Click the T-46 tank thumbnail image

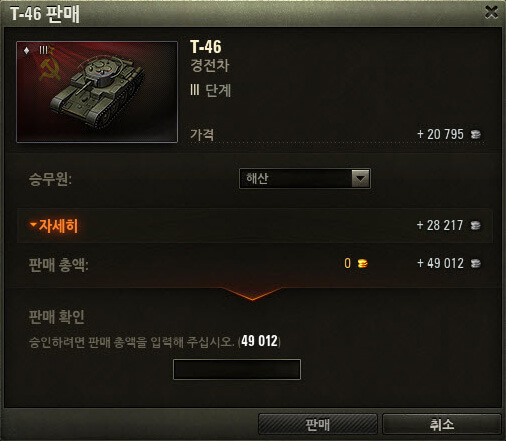(97, 92)
